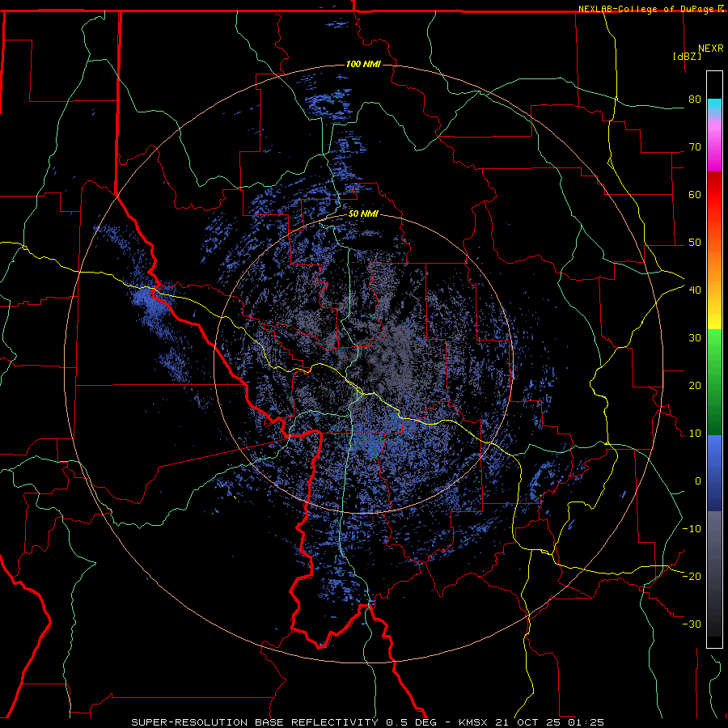
Task: Click the 10 value on the dBZ scale
Action: (x=695, y=434)
